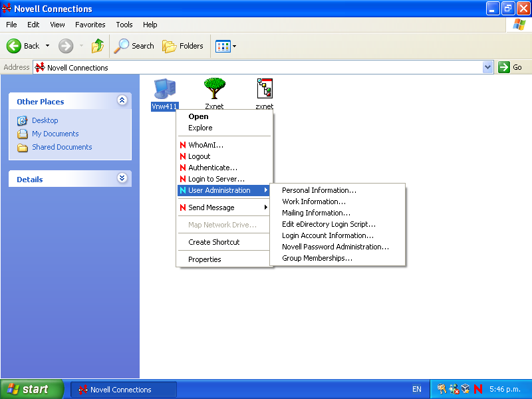Select the Vnw411 server icon
Viewport: 532px width, 399px height.
coord(164,89)
